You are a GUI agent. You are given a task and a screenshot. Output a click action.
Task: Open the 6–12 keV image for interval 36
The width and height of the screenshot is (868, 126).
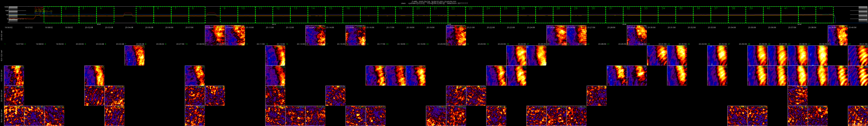tap(717, 56)
